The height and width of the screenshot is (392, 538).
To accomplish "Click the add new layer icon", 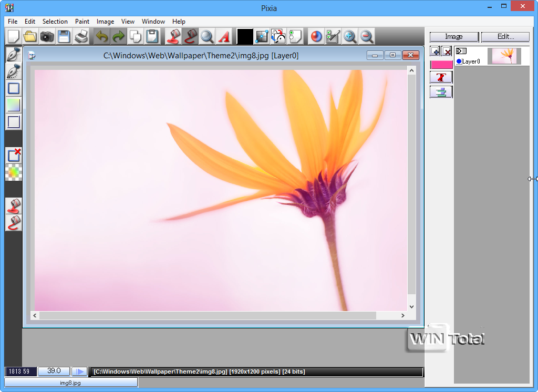I will (435, 51).
